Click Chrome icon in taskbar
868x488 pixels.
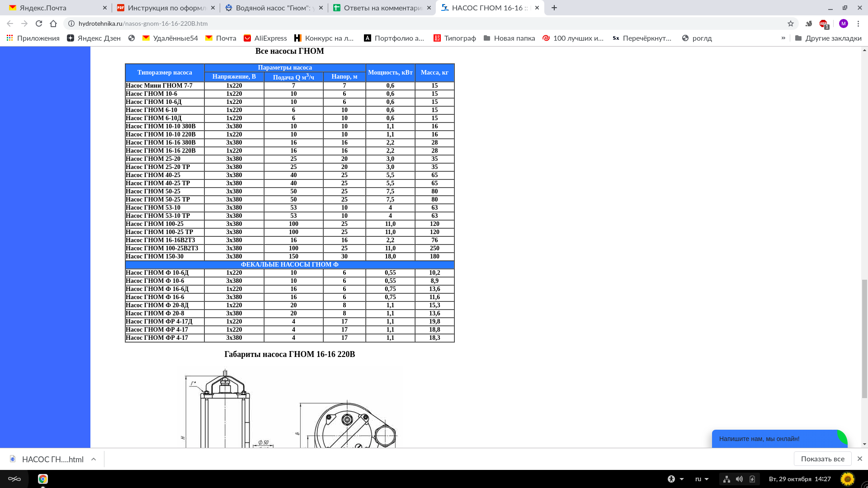point(43,479)
